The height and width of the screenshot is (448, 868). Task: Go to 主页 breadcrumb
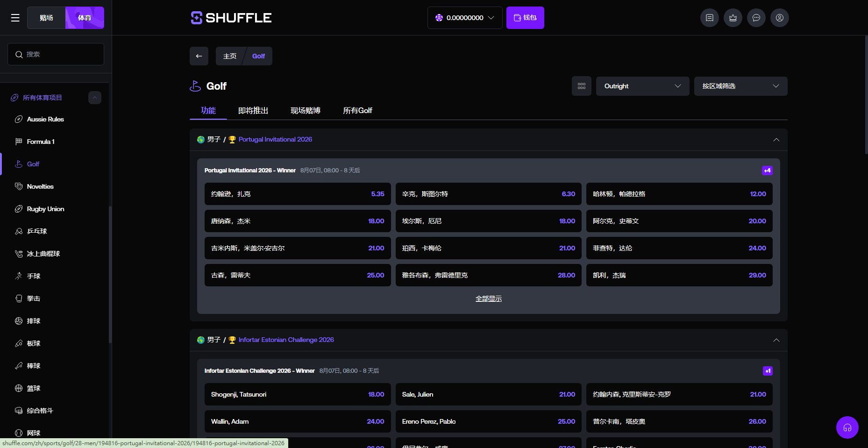230,56
